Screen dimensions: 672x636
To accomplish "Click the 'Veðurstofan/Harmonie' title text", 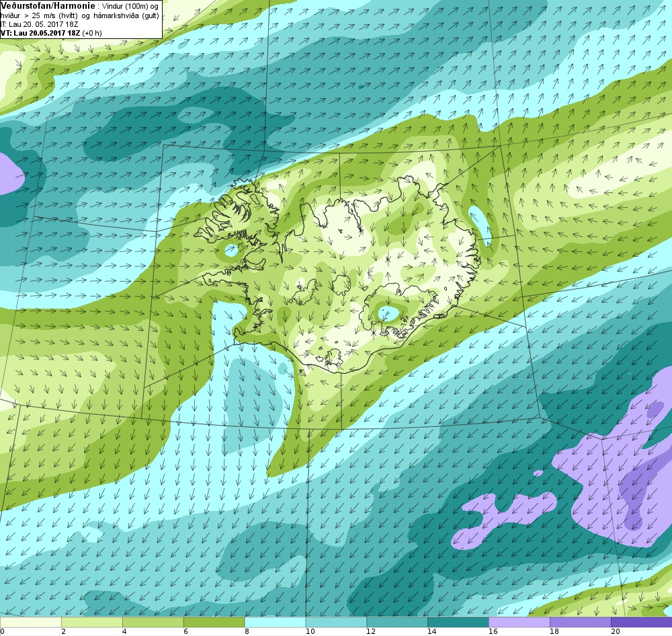I will coord(47,6).
